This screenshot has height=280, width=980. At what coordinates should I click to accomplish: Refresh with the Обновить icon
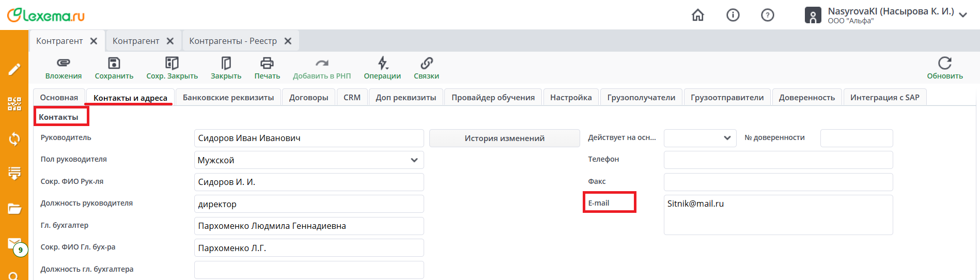[944, 64]
